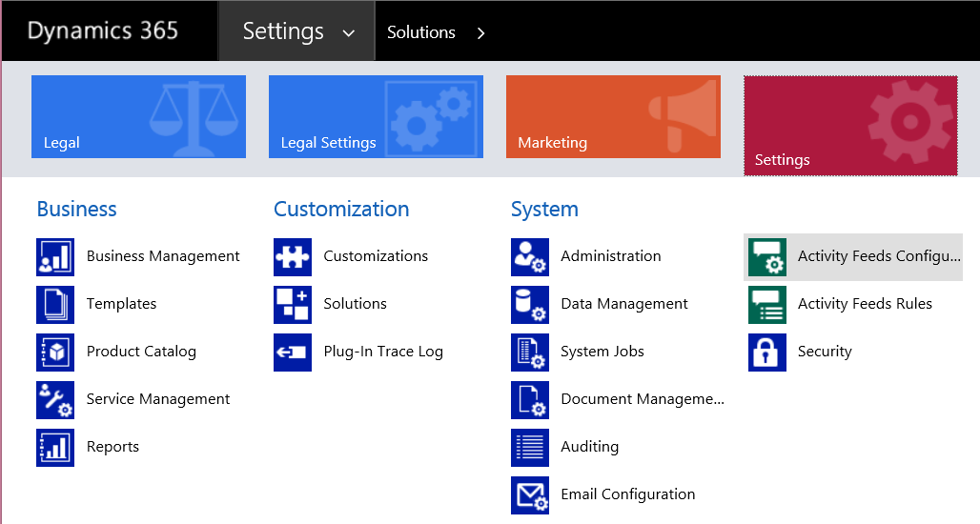Open the Legal Settings tile
Screen dimensions: 980x524
pyautogui.click(x=376, y=117)
